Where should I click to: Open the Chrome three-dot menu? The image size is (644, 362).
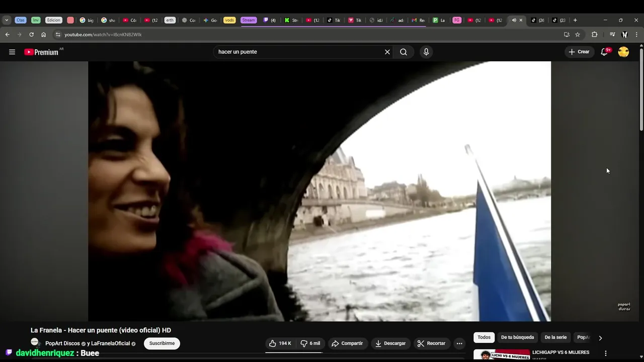636,35
